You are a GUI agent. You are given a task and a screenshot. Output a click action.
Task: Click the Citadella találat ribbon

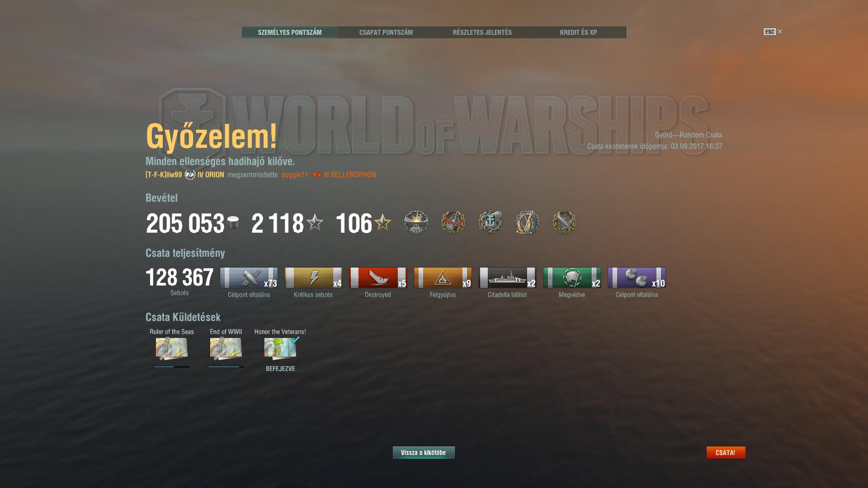(507, 277)
